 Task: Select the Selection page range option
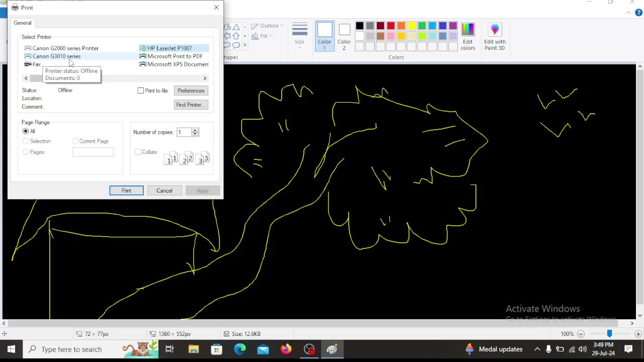point(26,141)
